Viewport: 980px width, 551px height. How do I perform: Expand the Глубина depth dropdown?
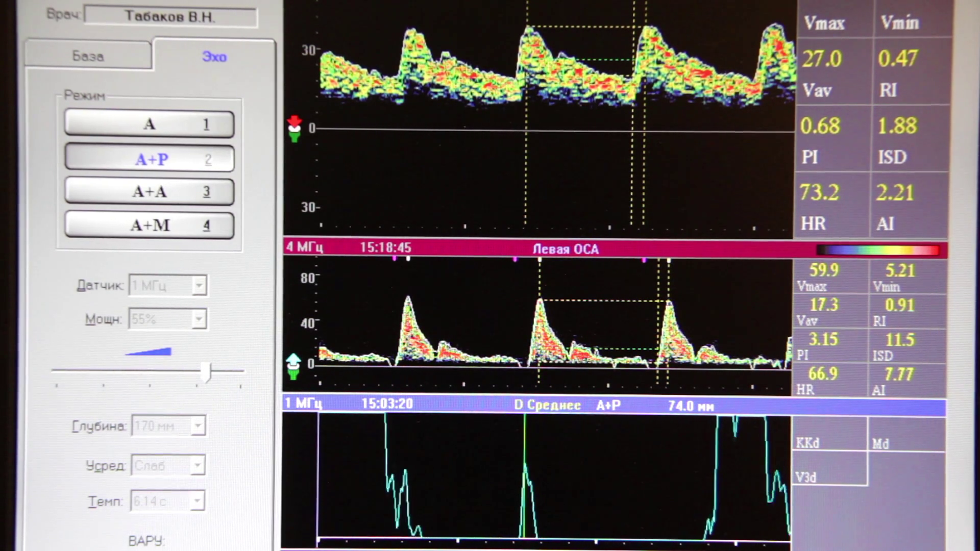(x=198, y=425)
